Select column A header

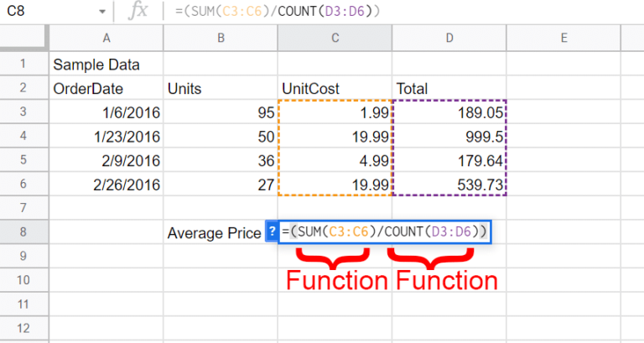click(106, 39)
